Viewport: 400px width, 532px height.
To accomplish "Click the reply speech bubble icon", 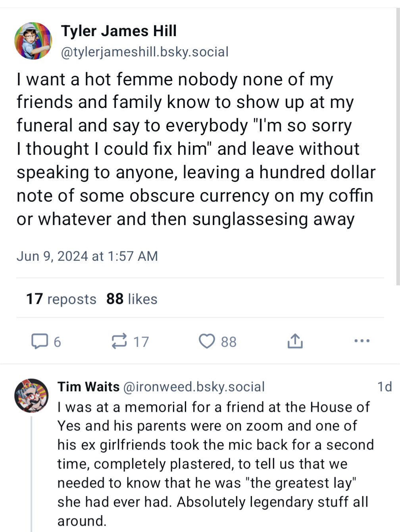I will click(x=40, y=341).
